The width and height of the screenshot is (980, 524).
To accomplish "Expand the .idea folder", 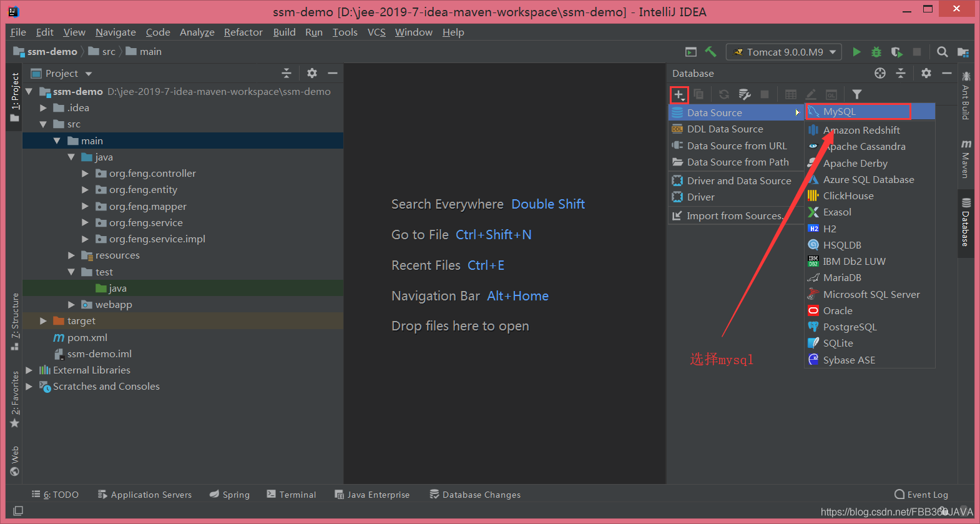I will pos(43,108).
